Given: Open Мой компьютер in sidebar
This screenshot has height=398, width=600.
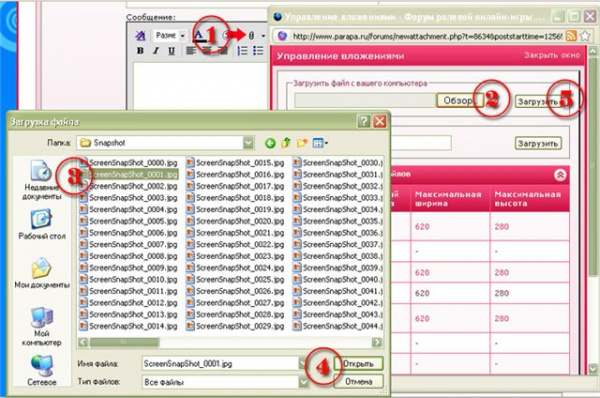Looking at the screenshot, I should (41, 326).
